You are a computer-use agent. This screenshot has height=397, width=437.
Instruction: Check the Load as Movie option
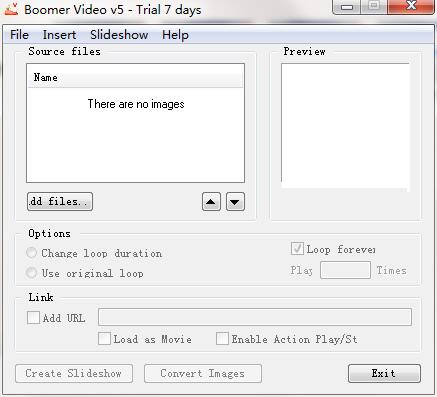tap(104, 339)
